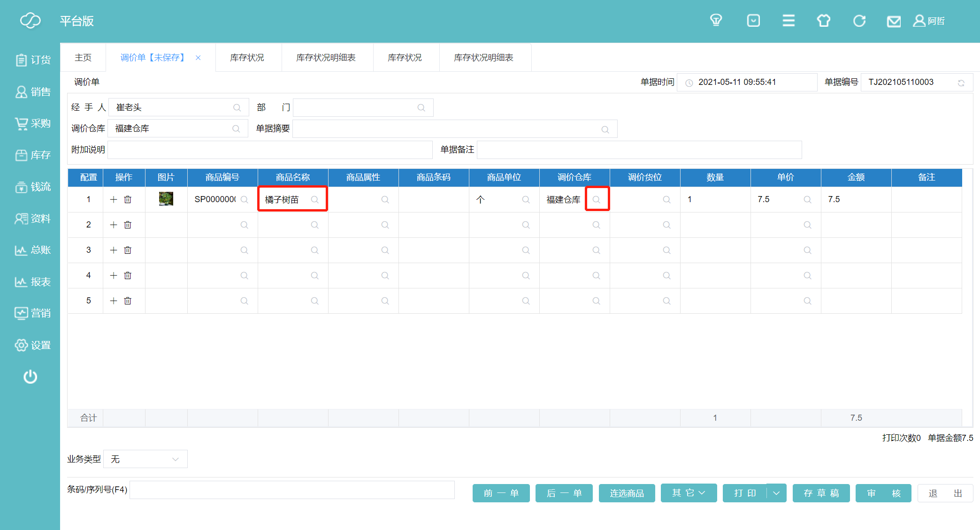The width and height of the screenshot is (980, 530).
Task: Click the 存草稿 button
Action: click(x=821, y=493)
